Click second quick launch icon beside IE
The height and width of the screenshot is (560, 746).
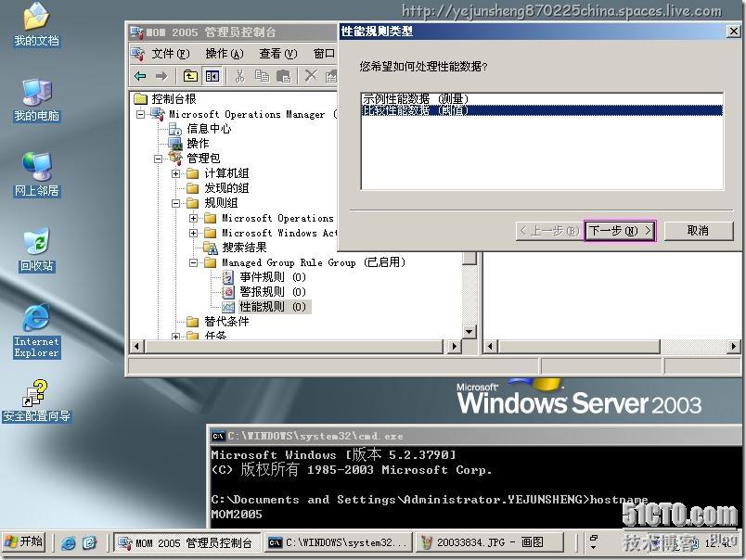tap(89, 543)
